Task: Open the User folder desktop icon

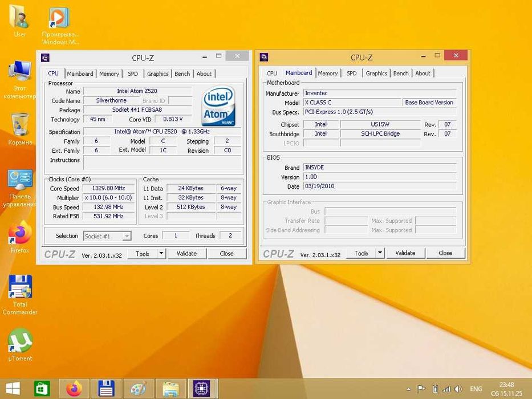Action: click(19, 21)
